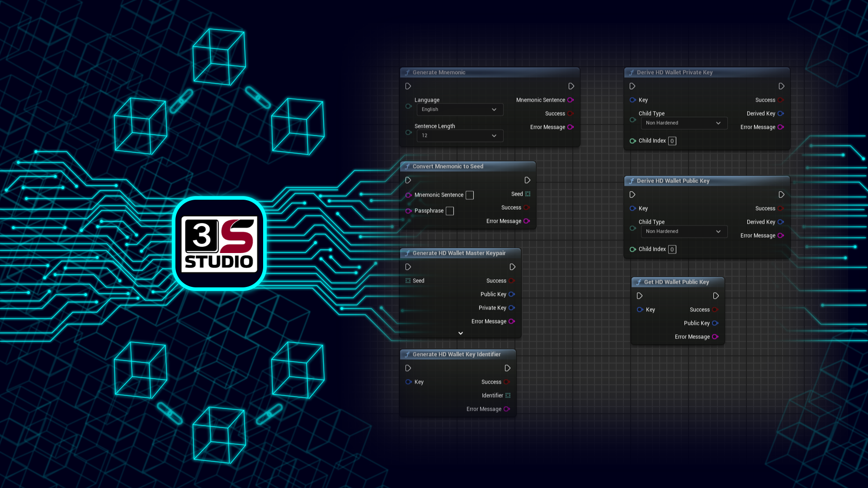Select Get HD Wallet Public Key node title
868x488 pixels.
point(676,282)
